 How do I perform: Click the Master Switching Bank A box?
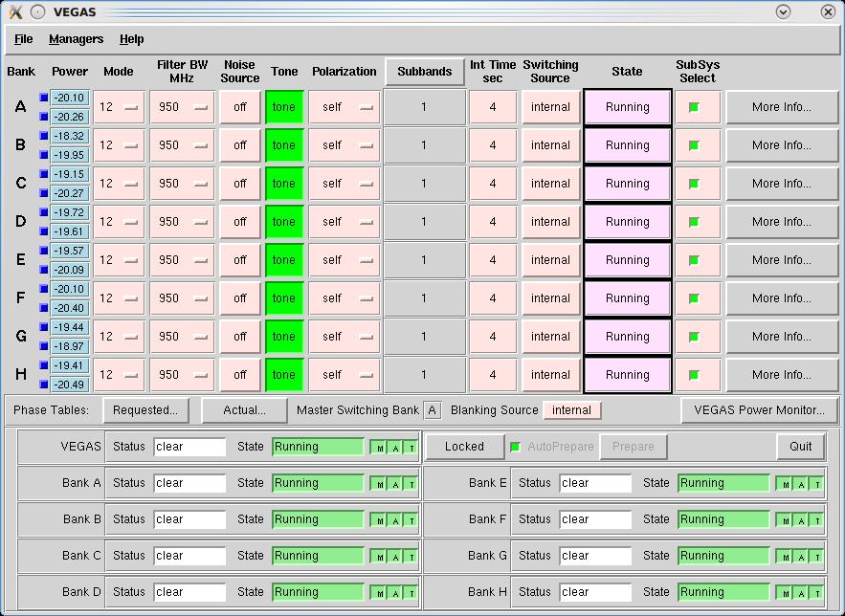[x=432, y=410]
